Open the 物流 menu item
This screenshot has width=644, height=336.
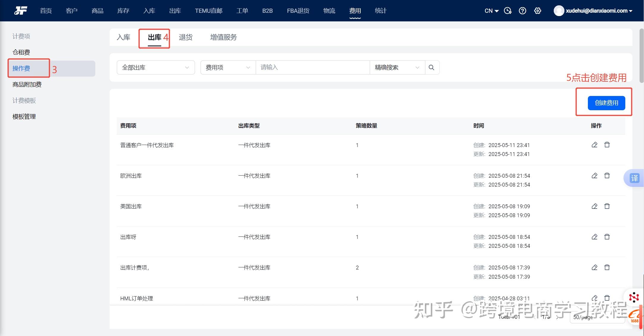point(329,10)
